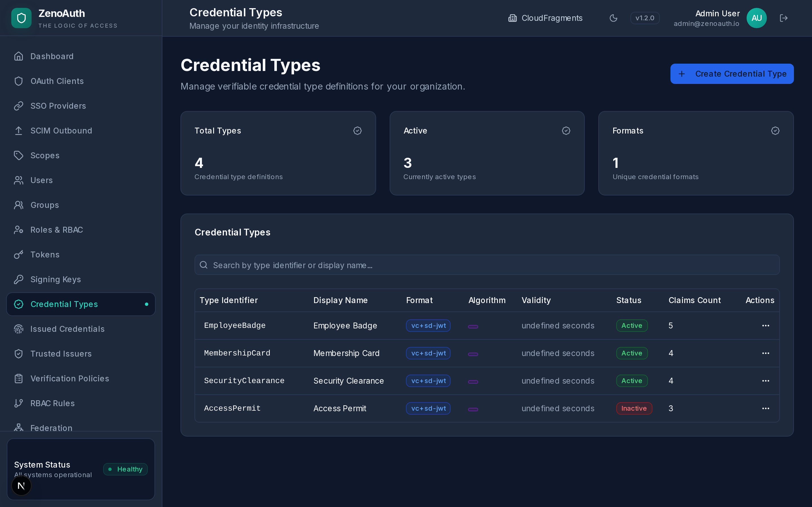
Task: Toggle the EmployeeBadge algorithm switch
Action: point(473,326)
